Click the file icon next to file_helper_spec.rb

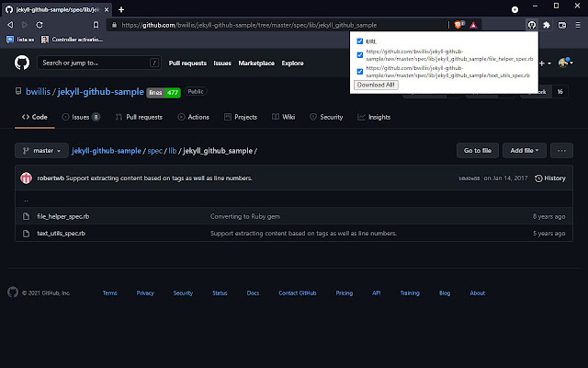pos(26,216)
